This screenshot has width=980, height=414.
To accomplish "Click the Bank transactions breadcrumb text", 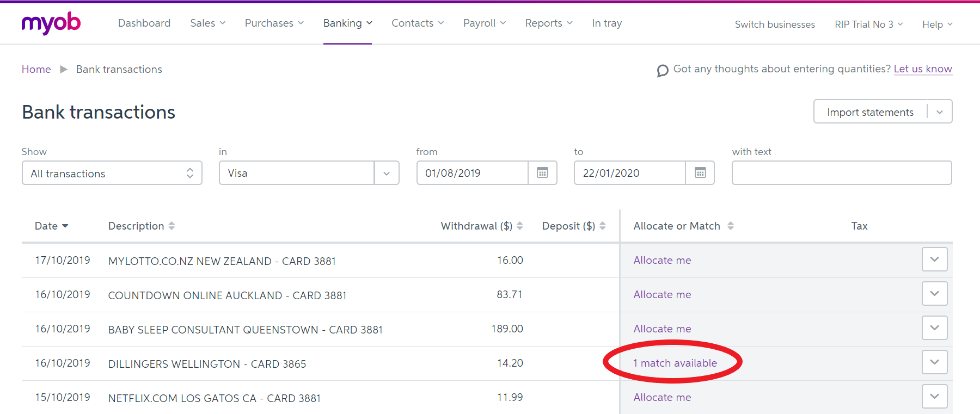I will coord(119,69).
